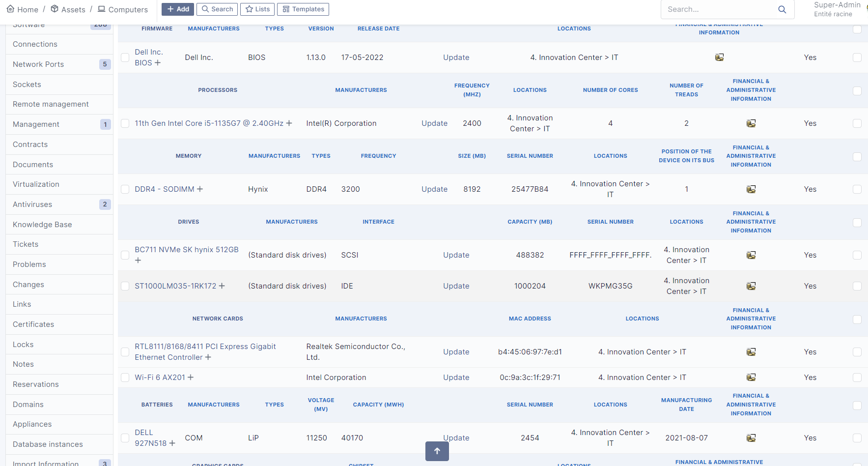Click Update for Wi-Fi 6 AX201
This screenshot has height=466, width=868.
coord(456,378)
